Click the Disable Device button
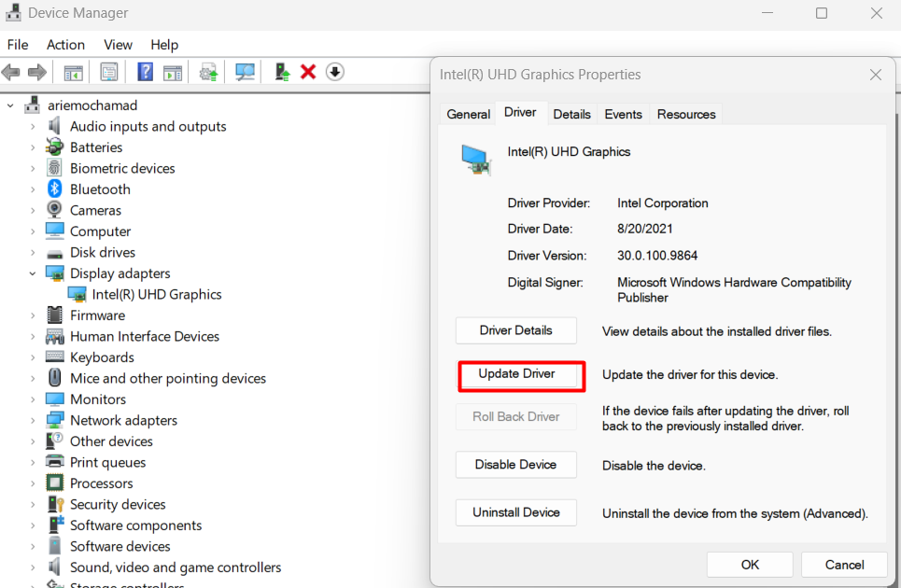This screenshot has width=901, height=588. click(516, 465)
